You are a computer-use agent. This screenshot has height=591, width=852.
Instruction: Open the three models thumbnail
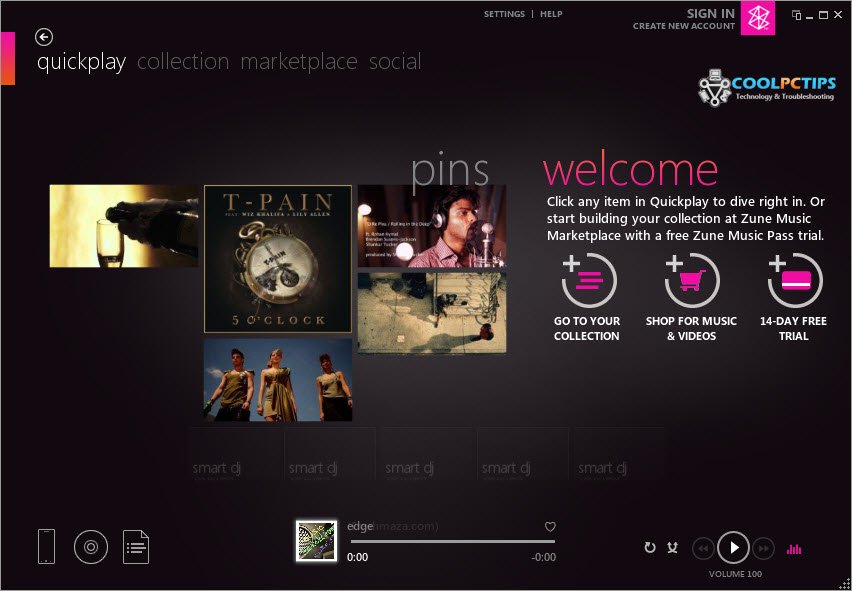pyautogui.click(x=278, y=380)
